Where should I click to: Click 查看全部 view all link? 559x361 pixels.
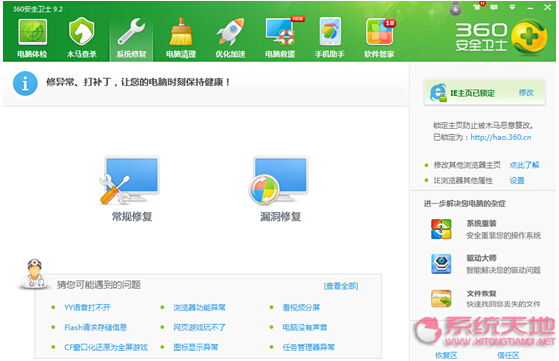pos(341,286)
